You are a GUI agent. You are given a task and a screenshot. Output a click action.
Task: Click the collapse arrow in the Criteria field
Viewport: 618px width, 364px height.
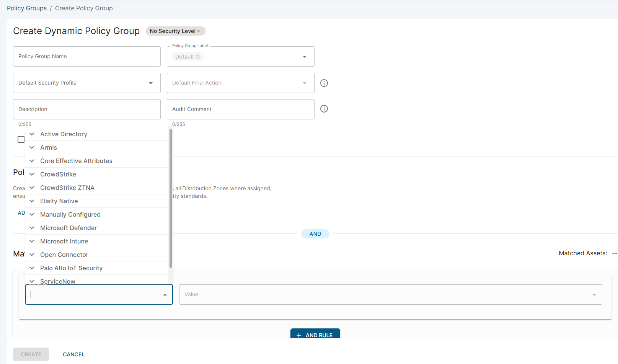(x=165, y=294)
